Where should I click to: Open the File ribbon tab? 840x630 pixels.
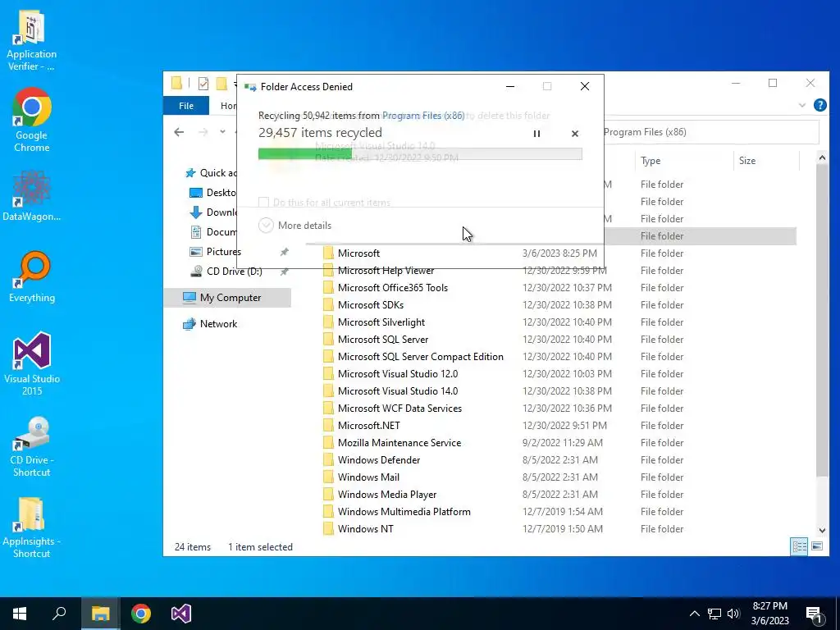point(186,106)
